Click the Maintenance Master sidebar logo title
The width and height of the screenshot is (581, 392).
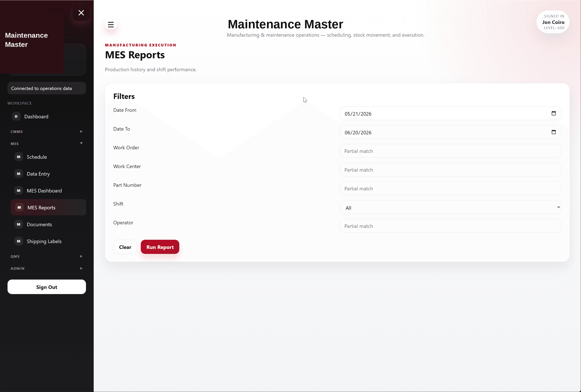tap(26, 40)
